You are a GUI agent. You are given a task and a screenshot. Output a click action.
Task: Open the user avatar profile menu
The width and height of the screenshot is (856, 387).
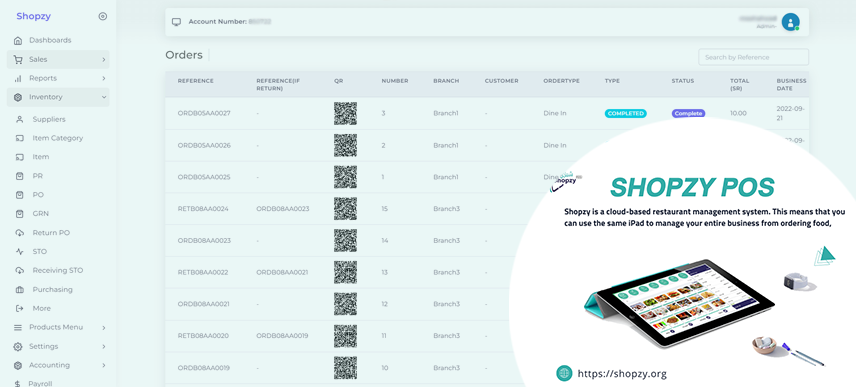pyautogui.click(x=790, y=22)
